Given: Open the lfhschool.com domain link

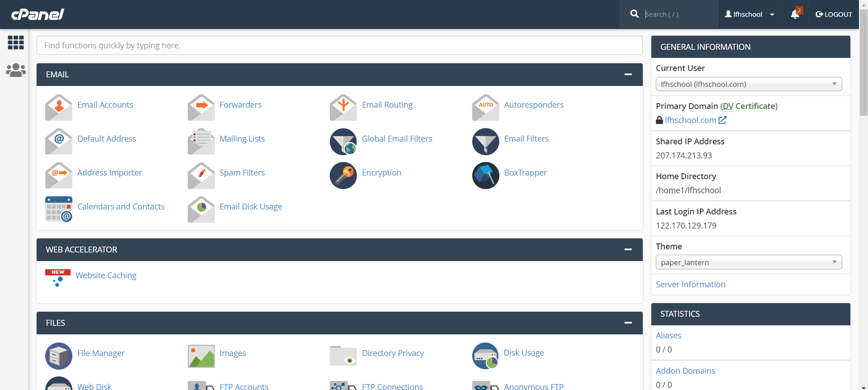Looking at the screenshot, I should coord(690,120).
